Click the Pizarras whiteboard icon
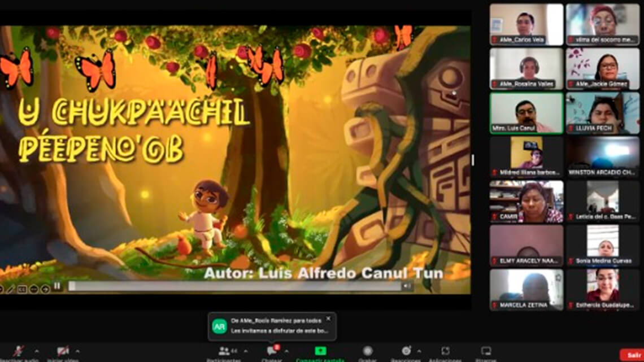Viewport: 644px width, 362px height. point(486,351)
